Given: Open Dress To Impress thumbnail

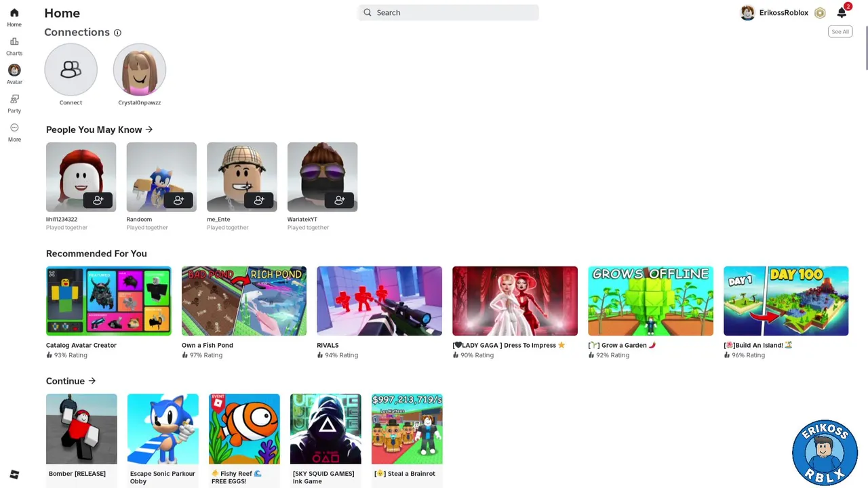Looking at the screenshot, I should pos(515,301).
